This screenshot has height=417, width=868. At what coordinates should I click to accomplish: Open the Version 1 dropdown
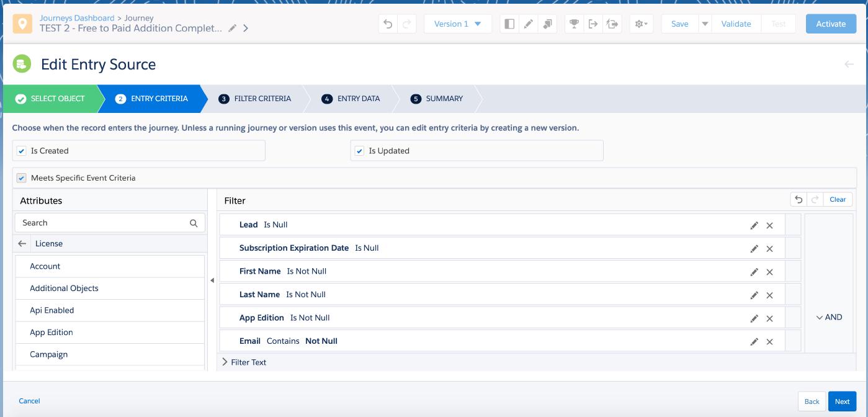click(458, 24)
